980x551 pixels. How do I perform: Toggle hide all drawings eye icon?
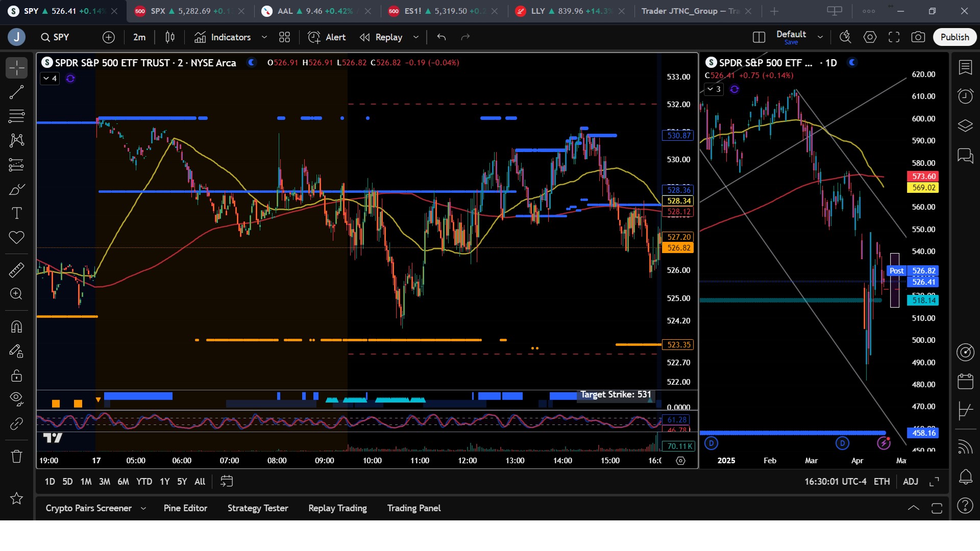tap(16, 398)
